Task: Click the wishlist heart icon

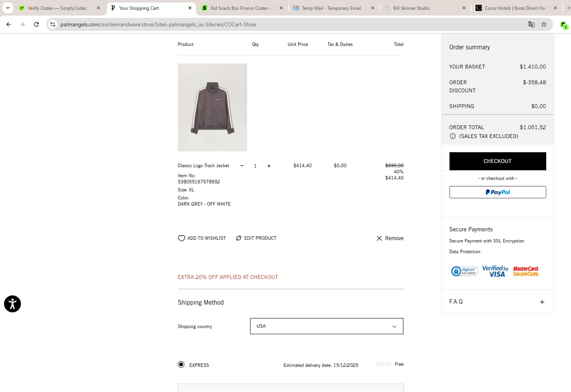Action: pyautogui.click(x=182, y=238)
